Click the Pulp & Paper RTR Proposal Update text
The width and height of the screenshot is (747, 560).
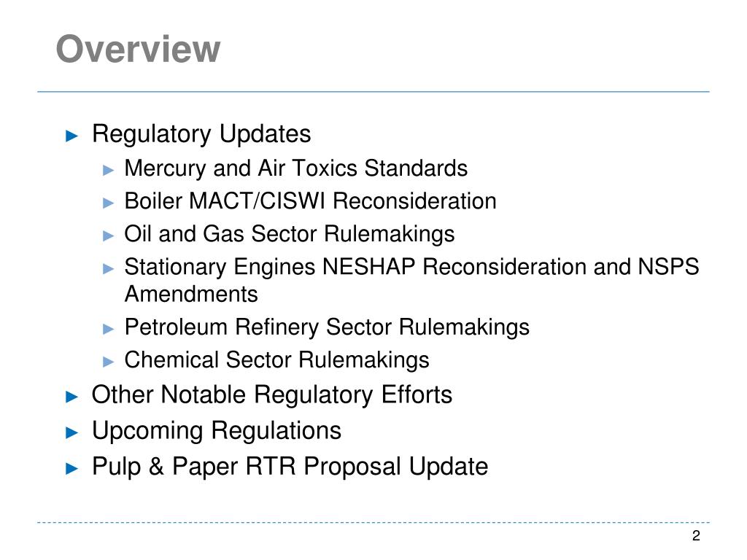(x=290, y=467)
